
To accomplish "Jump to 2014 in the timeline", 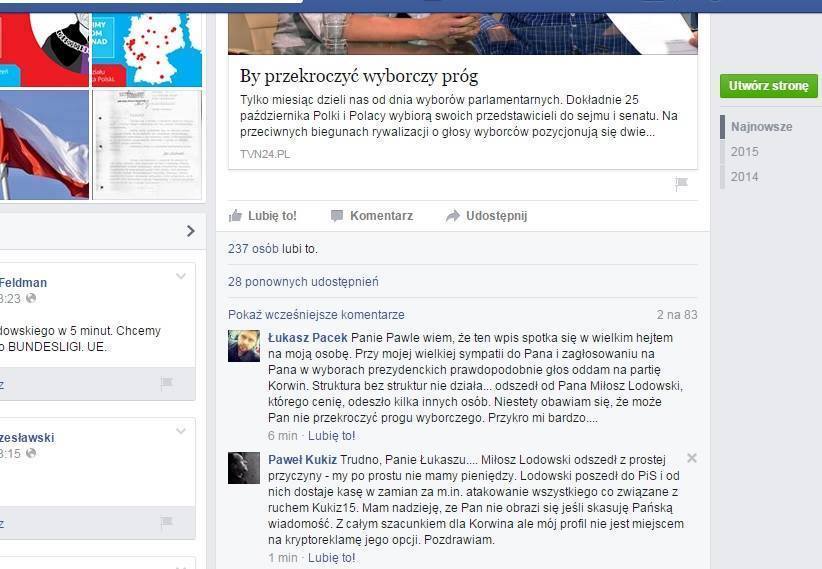I will pyautogui.click(x=744, y=177).
